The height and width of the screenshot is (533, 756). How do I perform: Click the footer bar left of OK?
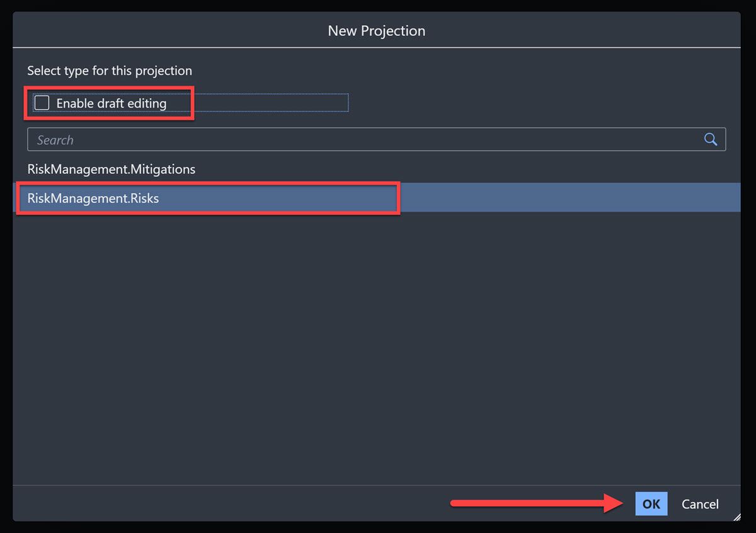click(227, 504)
